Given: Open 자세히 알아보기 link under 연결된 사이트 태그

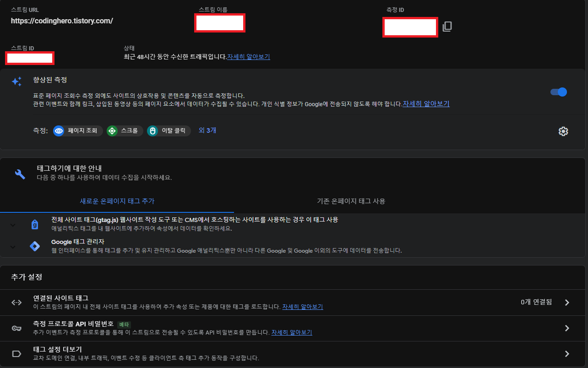Looking at the screenshot, I should (303, 306).
